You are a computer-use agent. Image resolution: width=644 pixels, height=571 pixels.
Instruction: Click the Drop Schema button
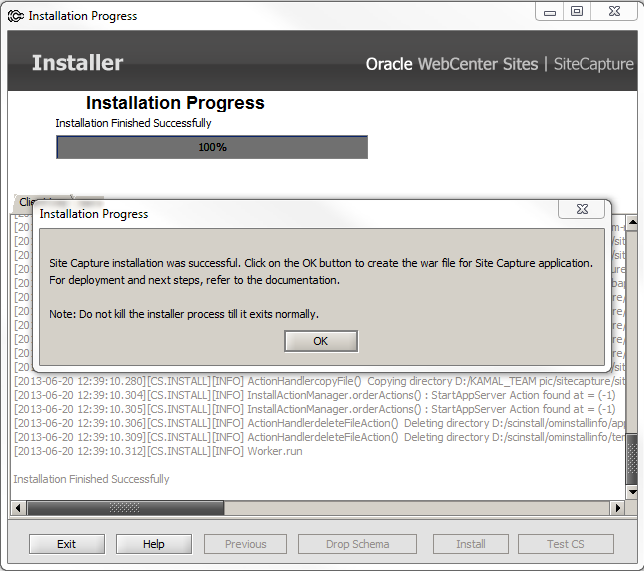tap(357, 544)
